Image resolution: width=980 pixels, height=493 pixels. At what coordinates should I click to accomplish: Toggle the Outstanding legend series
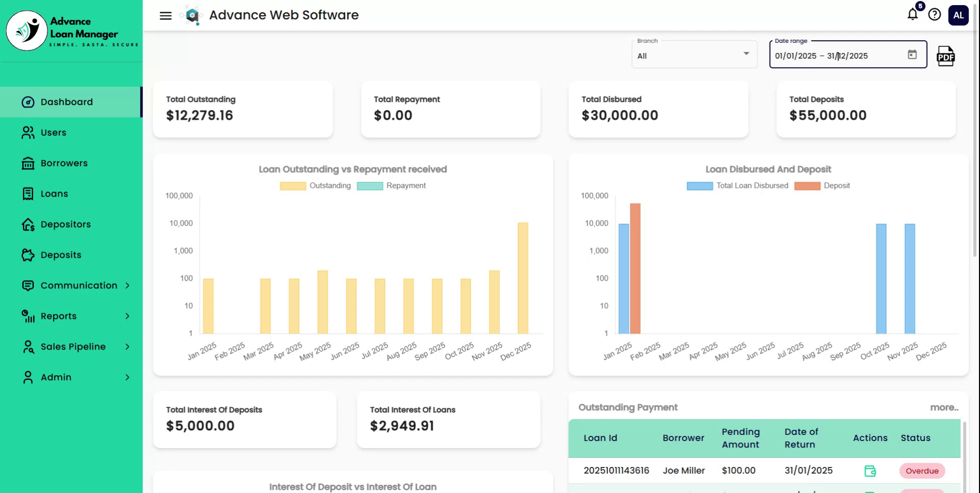pos(315,186)
